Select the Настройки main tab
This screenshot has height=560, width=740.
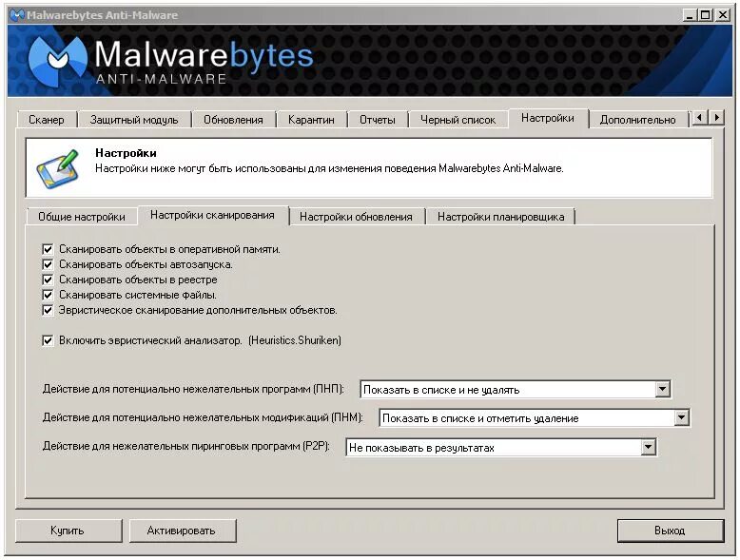coord(548,118)
